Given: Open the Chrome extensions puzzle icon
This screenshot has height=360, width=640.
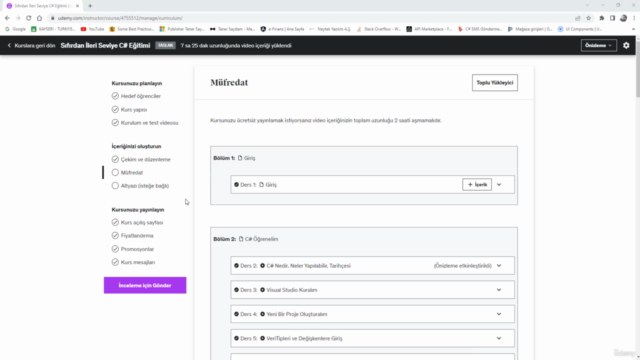Looking at the screenshot, I should [602, 18].
